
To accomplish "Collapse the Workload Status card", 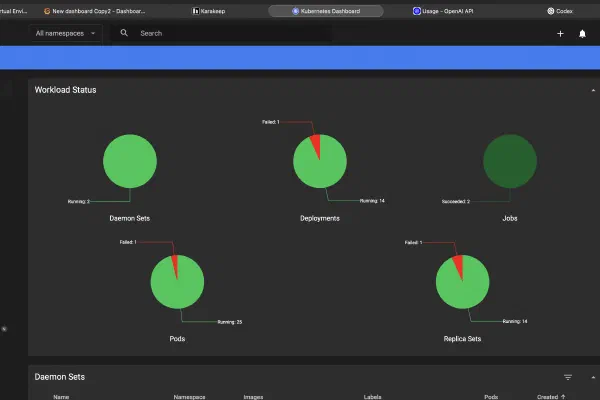I will 592,90.
